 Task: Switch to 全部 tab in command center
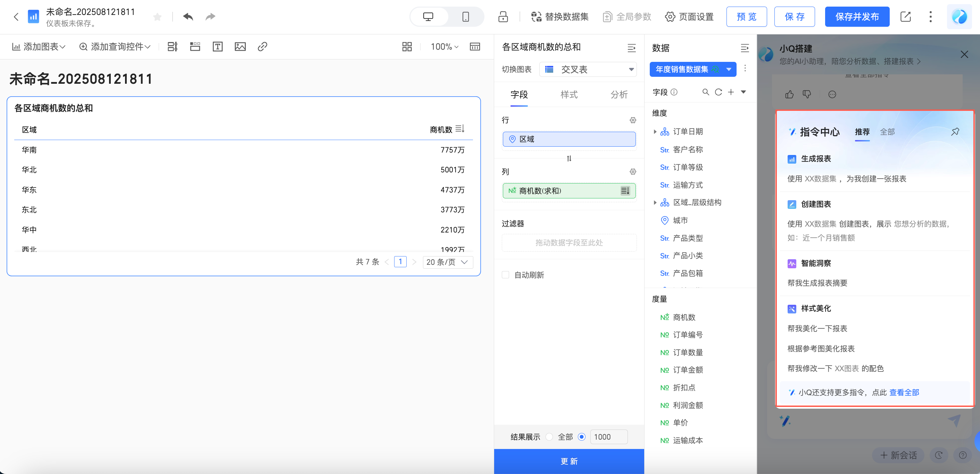[x=887, y=132]
